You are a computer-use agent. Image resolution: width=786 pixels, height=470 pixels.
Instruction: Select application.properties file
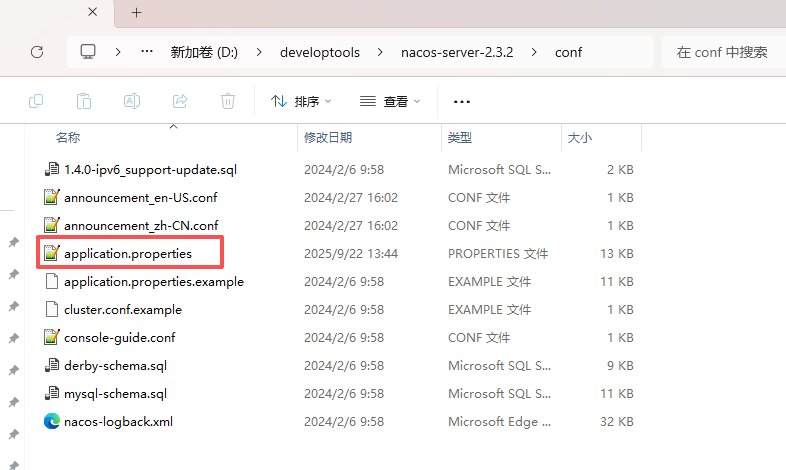(x=128, y=254)
